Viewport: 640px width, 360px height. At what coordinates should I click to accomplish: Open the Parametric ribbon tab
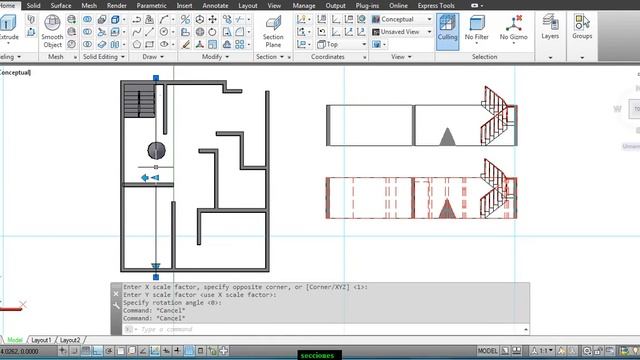(x=151, y=5)
